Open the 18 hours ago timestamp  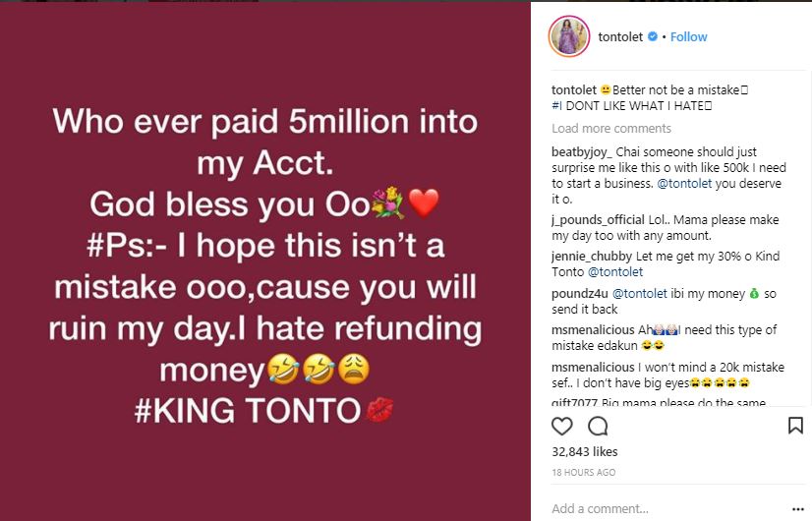pos(584,473)
